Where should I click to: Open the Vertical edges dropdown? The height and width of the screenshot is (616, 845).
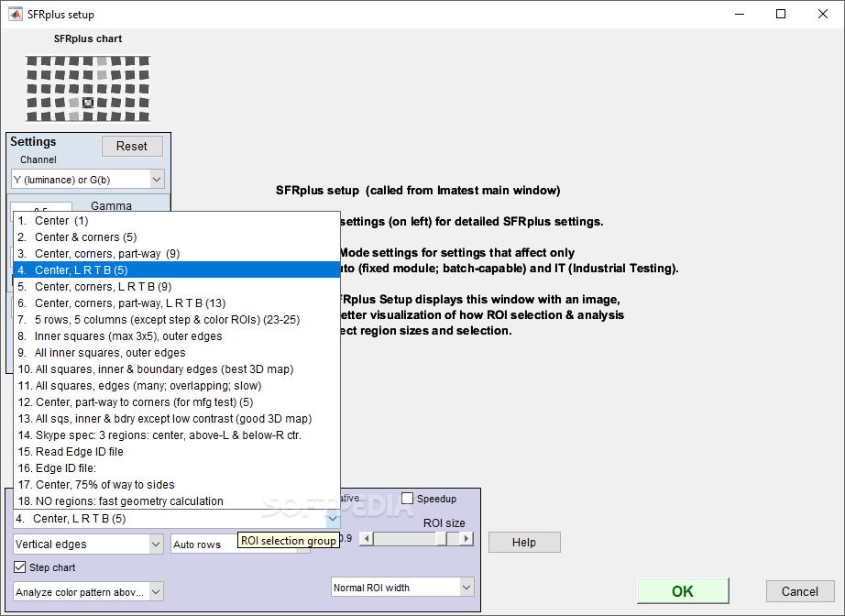point(88,544)
